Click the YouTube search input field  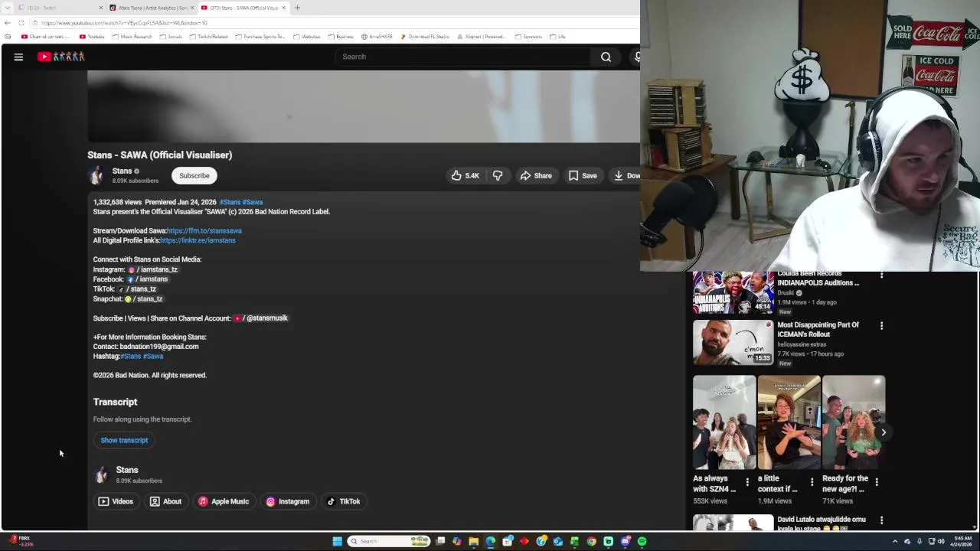pyautogui.click(x=463, y=57)
